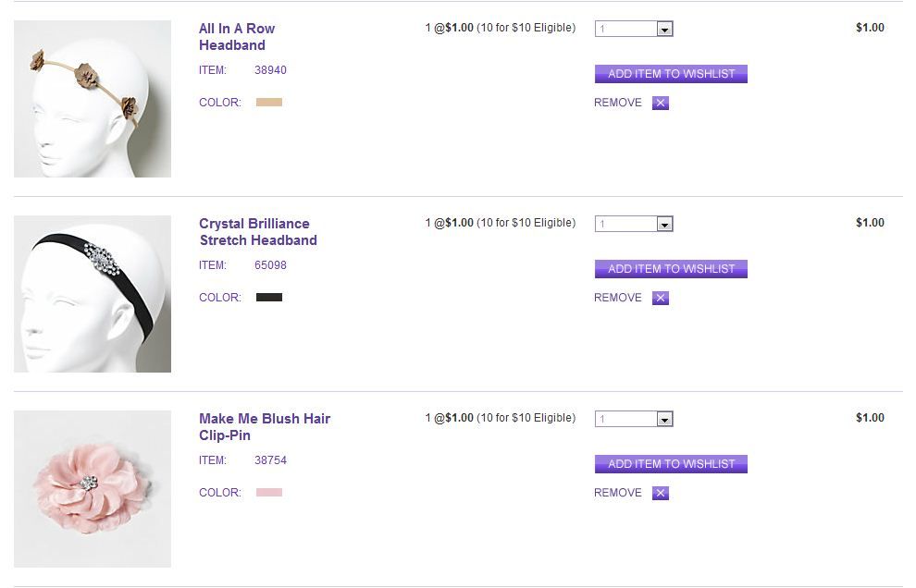The width and height of the screenshot is (916, 588).
Task: Click REMOVE text for the Crystal Brilliance headband
Action: coord(617,298)
